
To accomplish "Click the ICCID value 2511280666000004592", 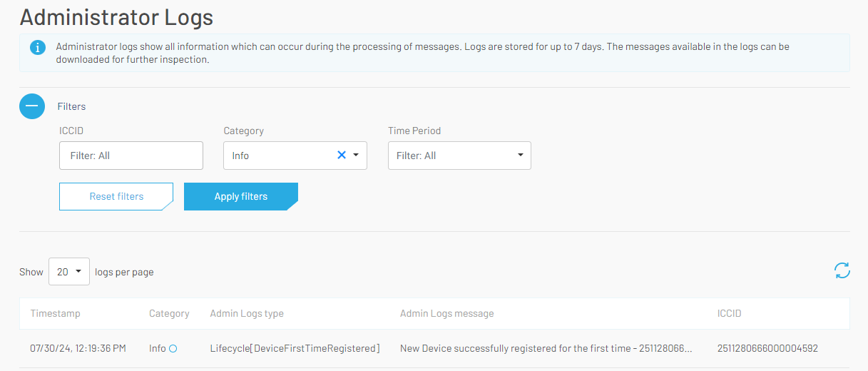I will pyautogui.click(x=767, y=349).
